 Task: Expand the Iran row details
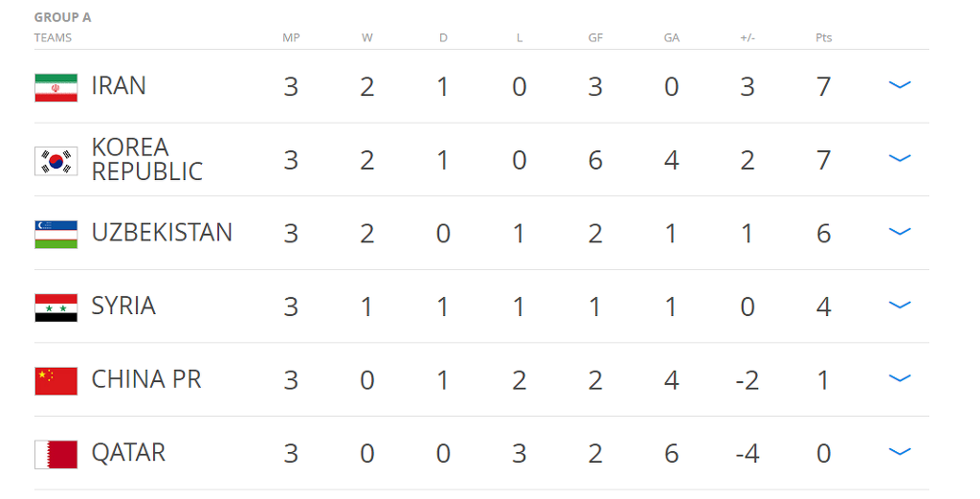tap(899, 85)
